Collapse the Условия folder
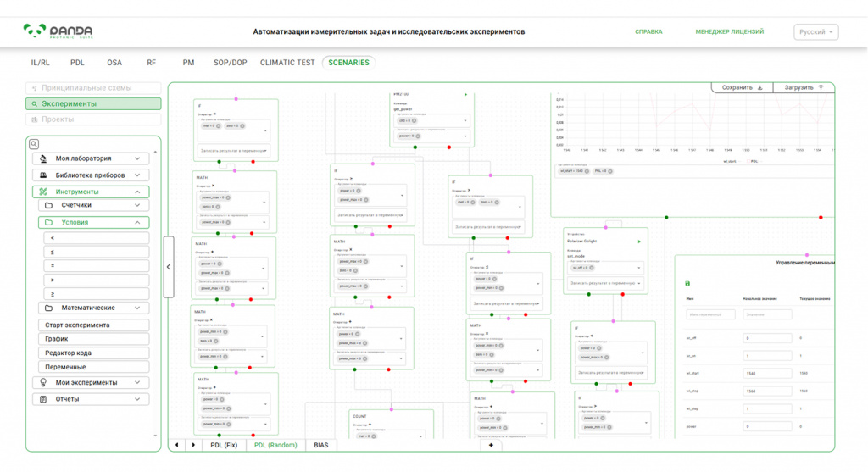This screenshot has height=472, width=868. click(x=93, y=223)
